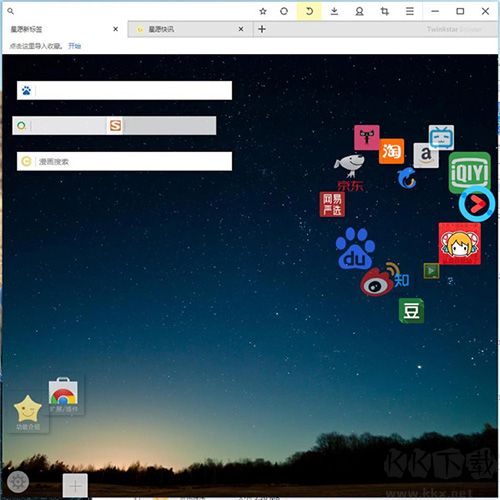The width and height of the screenshot is (500, 500).
Task: Open the settings gear at bottom left
Action: point(18,482)
